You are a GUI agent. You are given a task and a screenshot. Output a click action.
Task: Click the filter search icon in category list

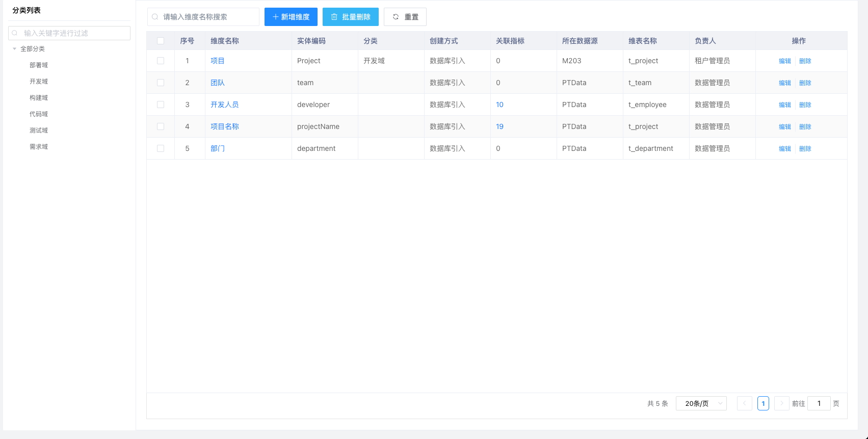point(15,33)
